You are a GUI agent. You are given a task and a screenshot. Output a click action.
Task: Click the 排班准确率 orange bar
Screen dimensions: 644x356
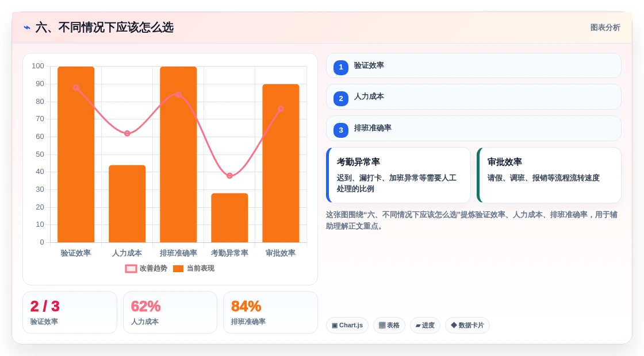pyautogui.click(x=178, y=154)
